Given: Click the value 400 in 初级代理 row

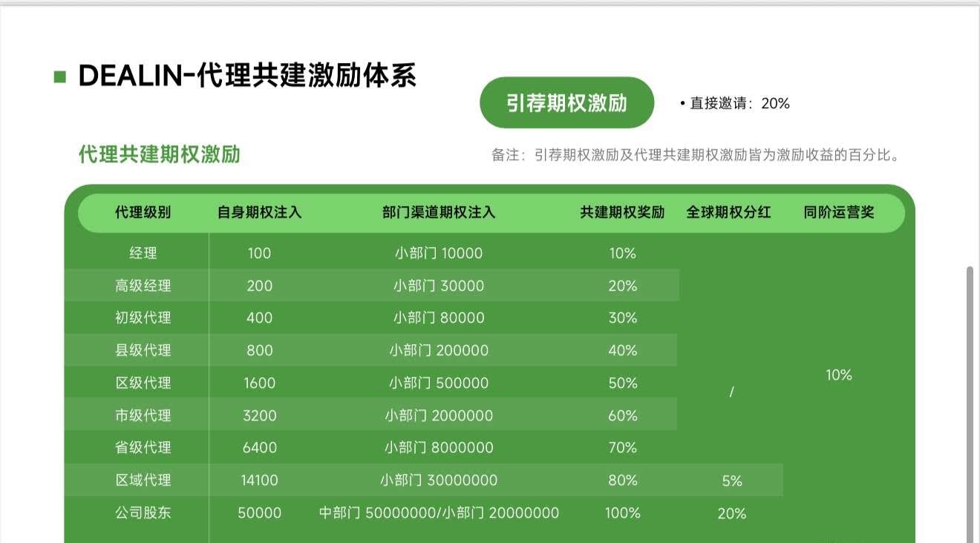Looking at the screenshot, I should click(260, 317).
